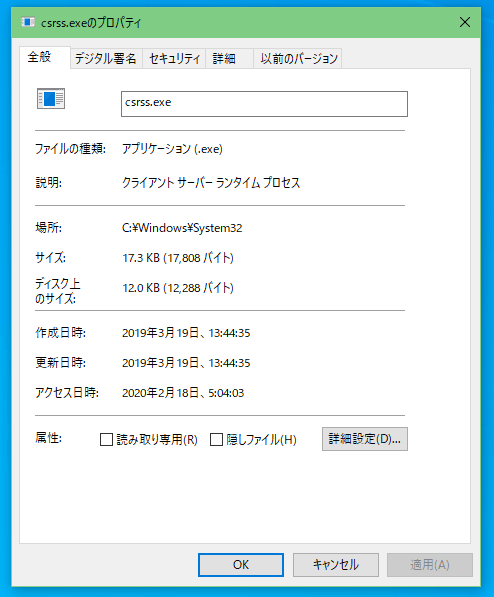Close the csrss.exe properties dialog
The height and width of the screenshot is (597, 494).
click(x=465, y=22)
